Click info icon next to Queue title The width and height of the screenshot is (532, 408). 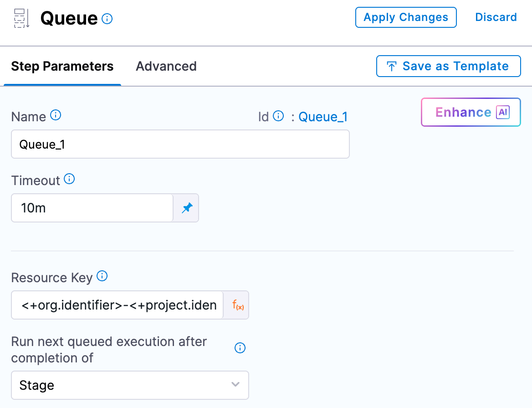[x=107, y=19]
